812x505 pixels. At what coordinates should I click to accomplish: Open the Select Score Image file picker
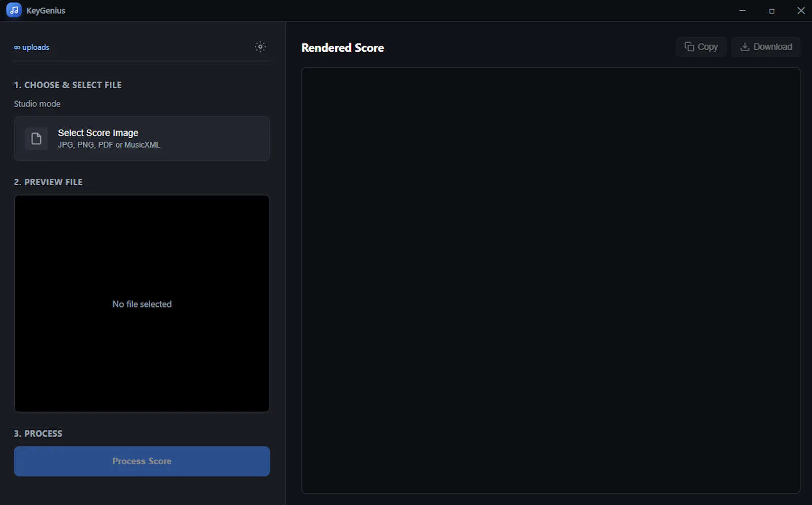(x=142, y=139)
